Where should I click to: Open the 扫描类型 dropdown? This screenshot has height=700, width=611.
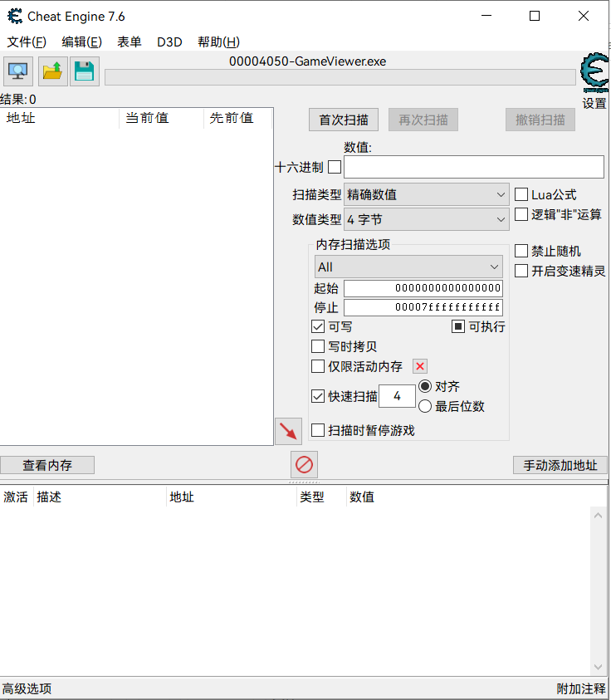(x=427, y=194)
